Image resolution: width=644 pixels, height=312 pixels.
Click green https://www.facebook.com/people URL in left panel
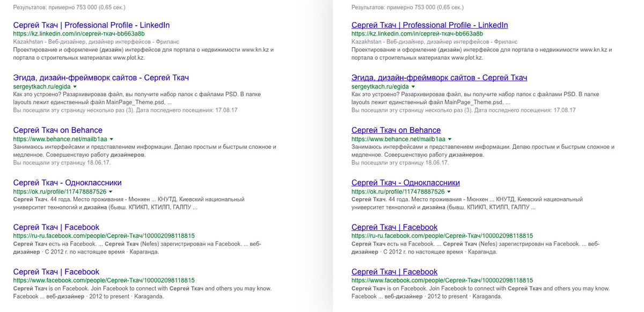tap(104, 280)
